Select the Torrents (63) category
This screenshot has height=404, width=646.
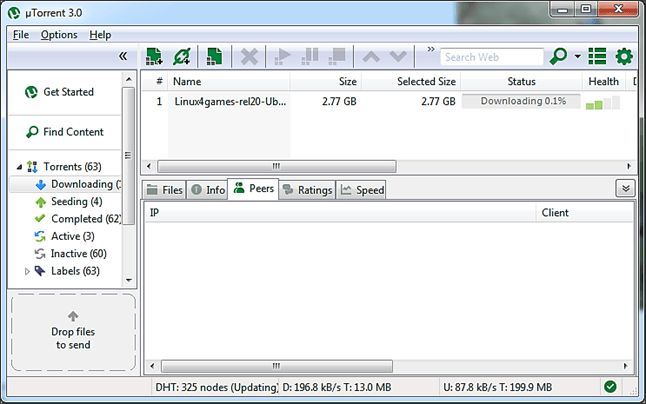[65, 166]
